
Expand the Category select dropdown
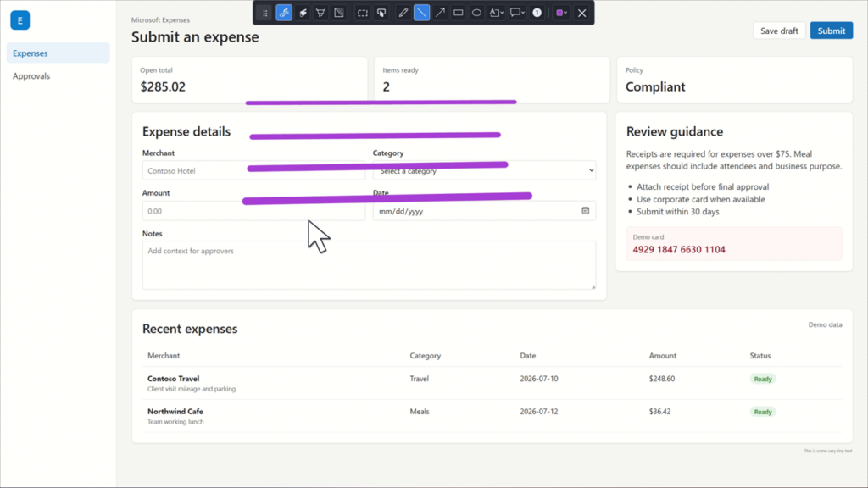coord(484,170)
